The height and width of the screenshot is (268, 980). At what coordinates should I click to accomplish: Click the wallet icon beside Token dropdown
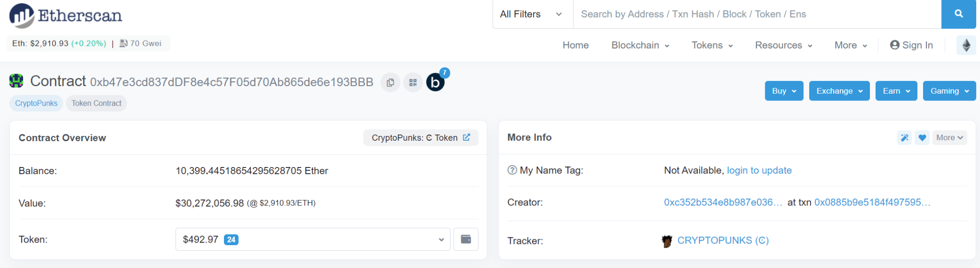[x=466, y=239]
